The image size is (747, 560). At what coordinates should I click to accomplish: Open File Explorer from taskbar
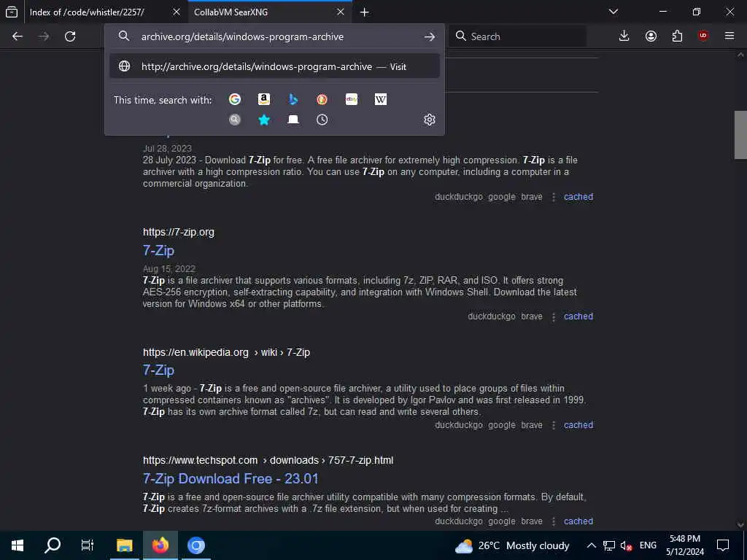click(x=125, y=545)
